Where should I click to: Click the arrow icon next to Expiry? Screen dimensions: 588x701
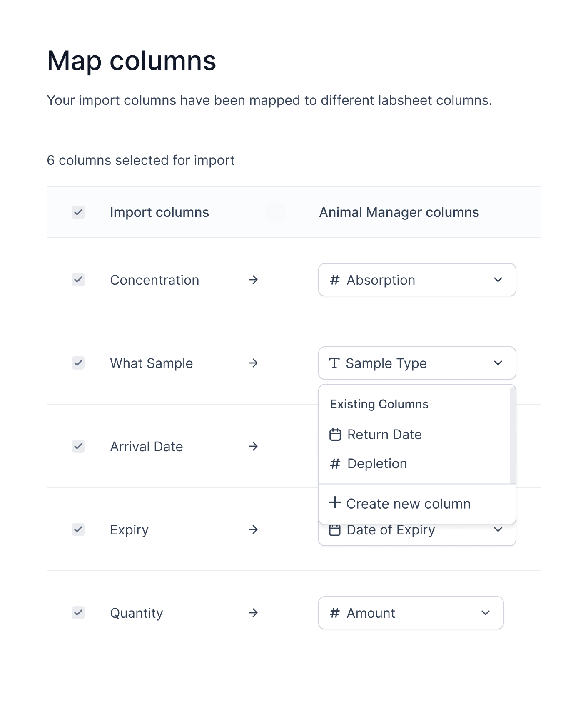[x=253, y=529]
